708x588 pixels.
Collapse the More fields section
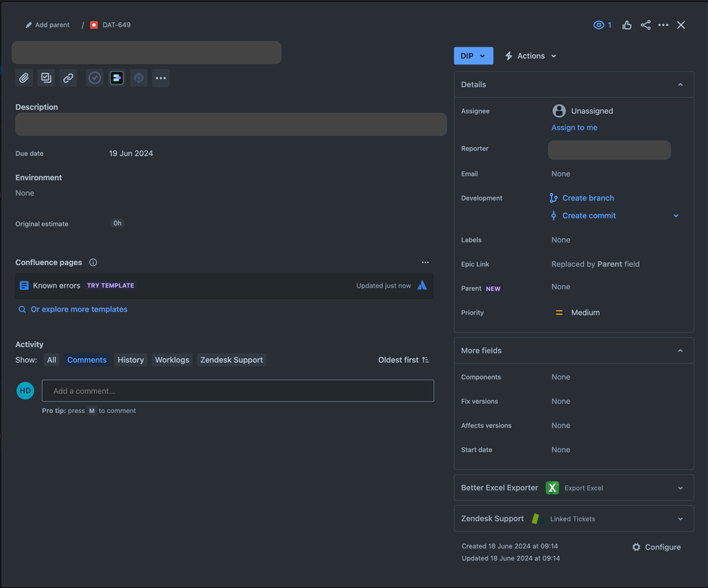tap(680, 351)
